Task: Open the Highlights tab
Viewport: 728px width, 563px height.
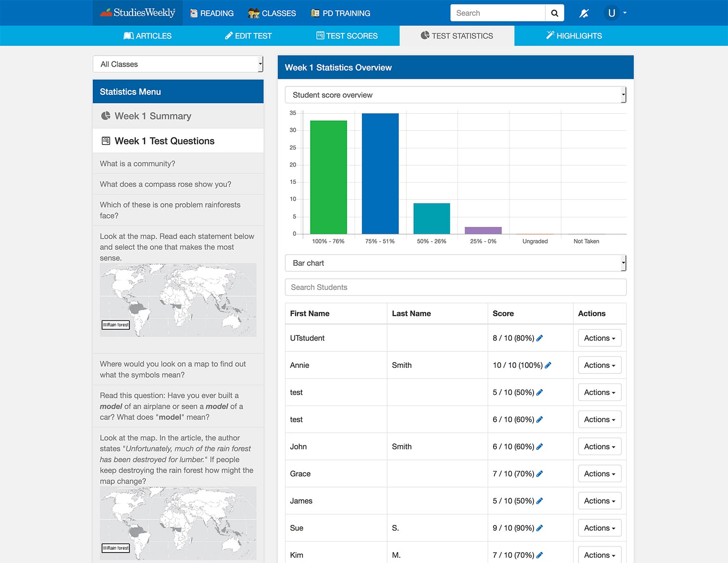Action: coord(574,36)
